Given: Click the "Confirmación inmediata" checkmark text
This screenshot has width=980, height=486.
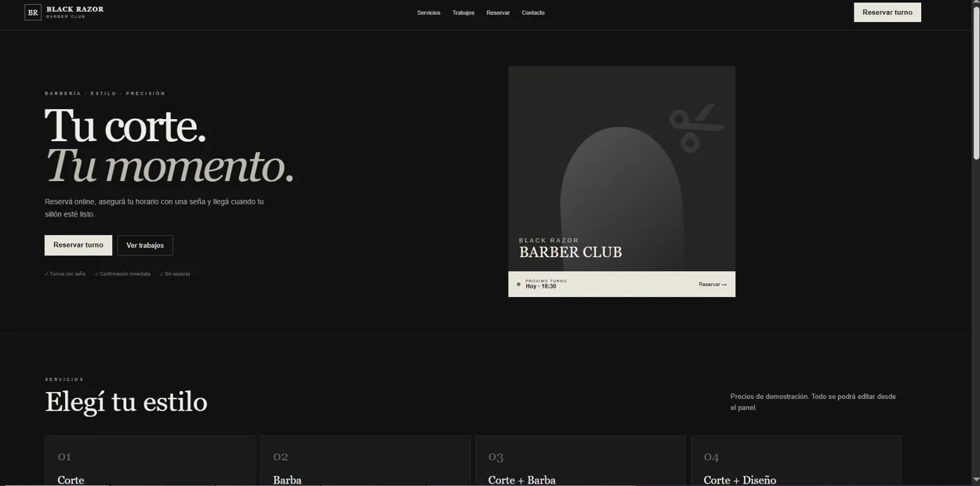Looking at the screenshot, I should [122, 274].
